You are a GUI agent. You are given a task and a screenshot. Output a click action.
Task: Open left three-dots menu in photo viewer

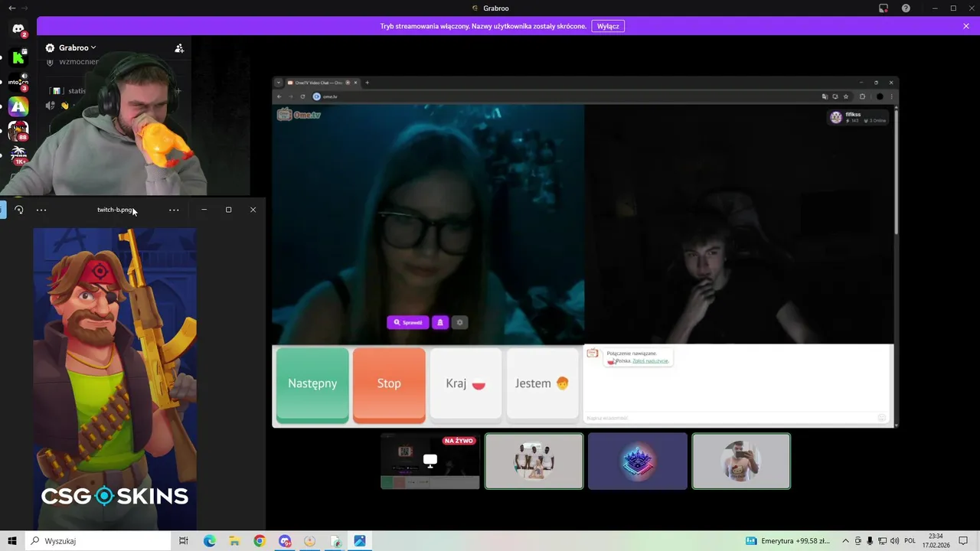click(x=41, y=210)
